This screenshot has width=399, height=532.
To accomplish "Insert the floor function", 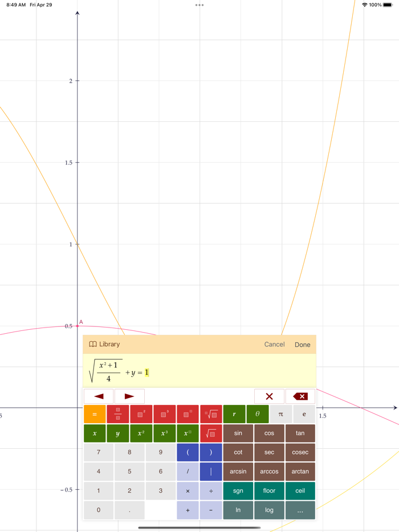I will [269, 491].
